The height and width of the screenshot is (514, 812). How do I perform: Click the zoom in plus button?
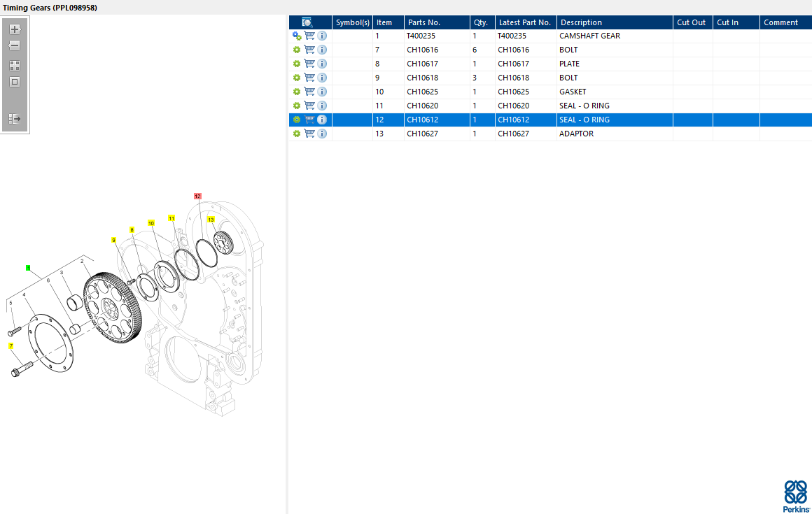coord(15,29)
